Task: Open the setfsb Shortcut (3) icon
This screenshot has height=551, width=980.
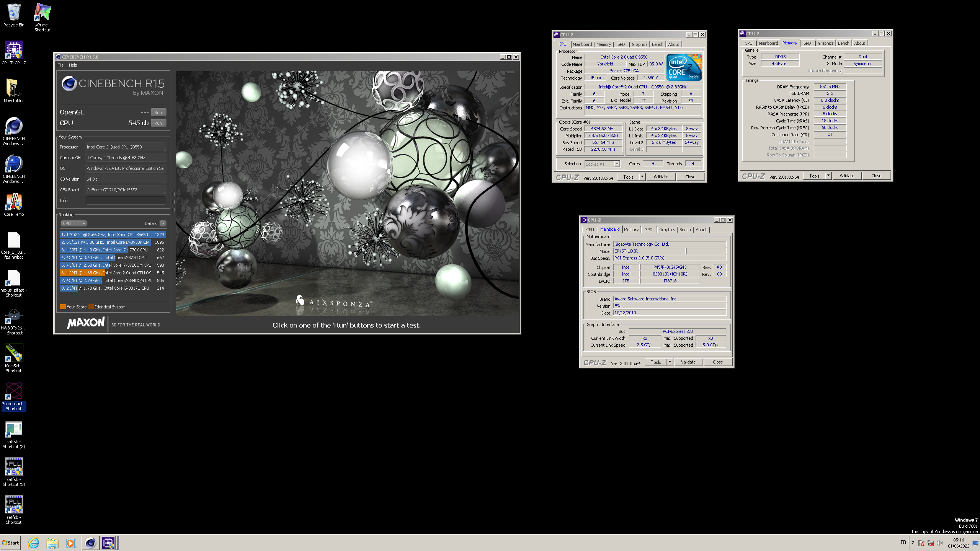Action: [x=14, y=472]
